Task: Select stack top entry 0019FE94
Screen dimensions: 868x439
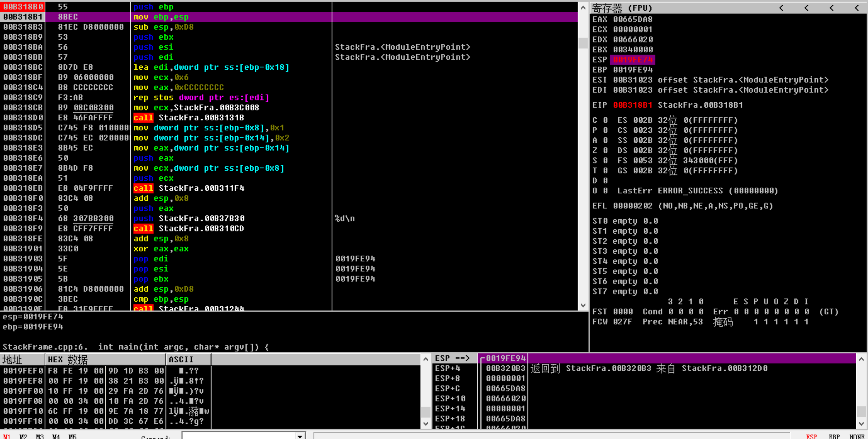Action: 506,358
